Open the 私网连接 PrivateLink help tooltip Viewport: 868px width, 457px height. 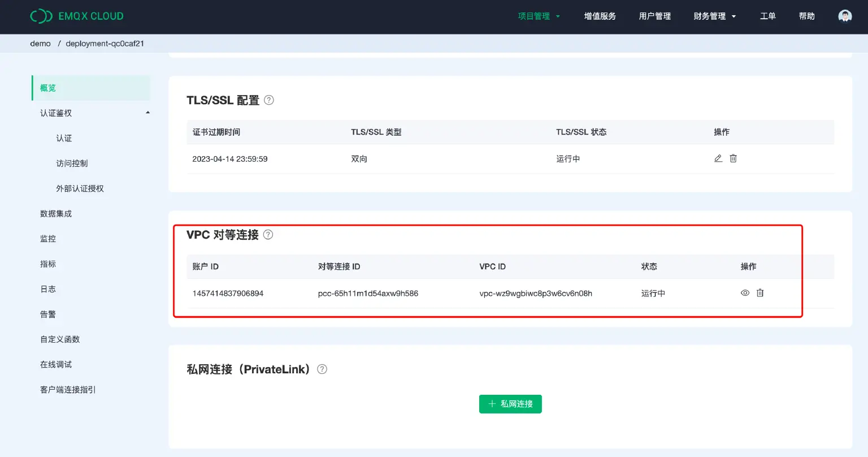322,369
